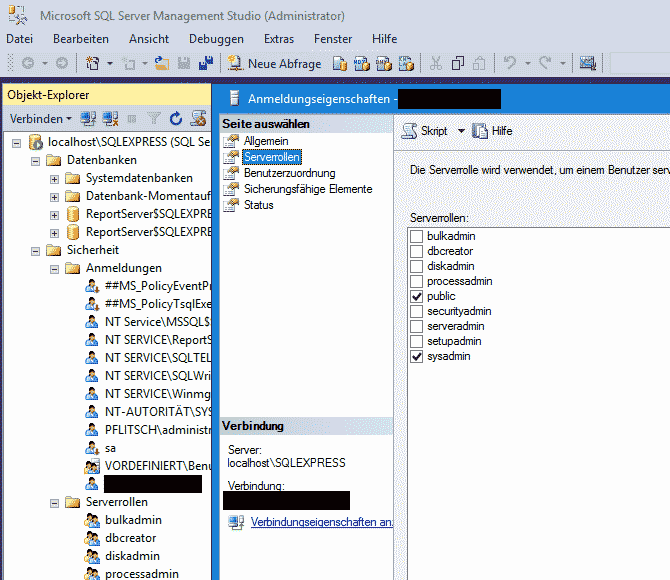Check the processadmin server role checkbox
Image resolution: width=670 pixels, height=580 pixels.
417,281
